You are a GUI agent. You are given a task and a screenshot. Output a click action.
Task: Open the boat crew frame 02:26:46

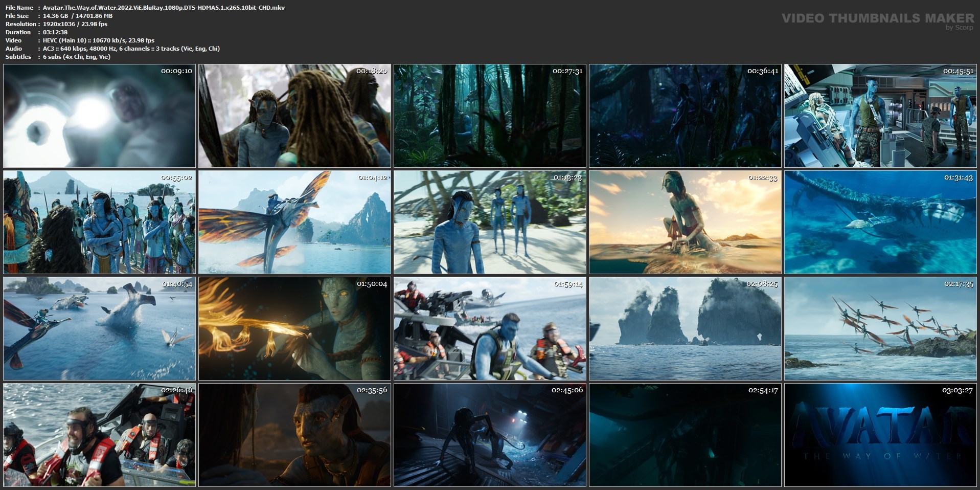[x=99, y=435]
